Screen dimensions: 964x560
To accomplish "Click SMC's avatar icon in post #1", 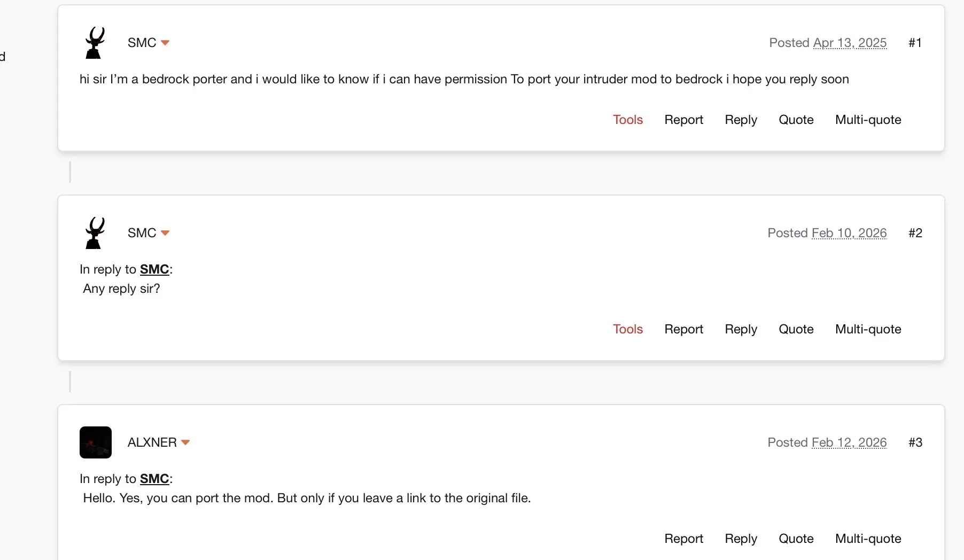I will point(95,43).
